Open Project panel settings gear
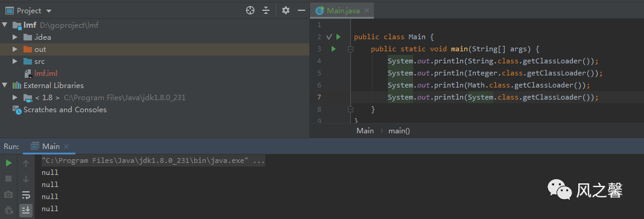 pos(285,10)
